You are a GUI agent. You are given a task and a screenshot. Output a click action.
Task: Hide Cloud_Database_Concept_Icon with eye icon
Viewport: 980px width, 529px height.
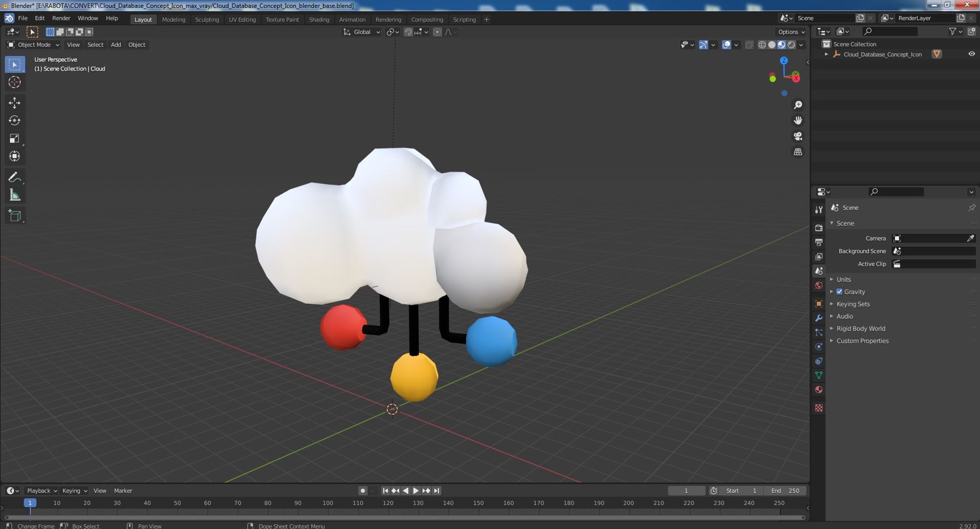(971, 54)
